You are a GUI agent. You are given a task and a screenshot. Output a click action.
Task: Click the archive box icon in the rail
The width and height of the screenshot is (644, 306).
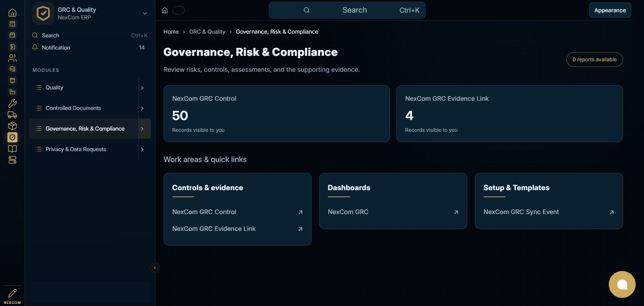pyautogui.click(x=13, y=24)
